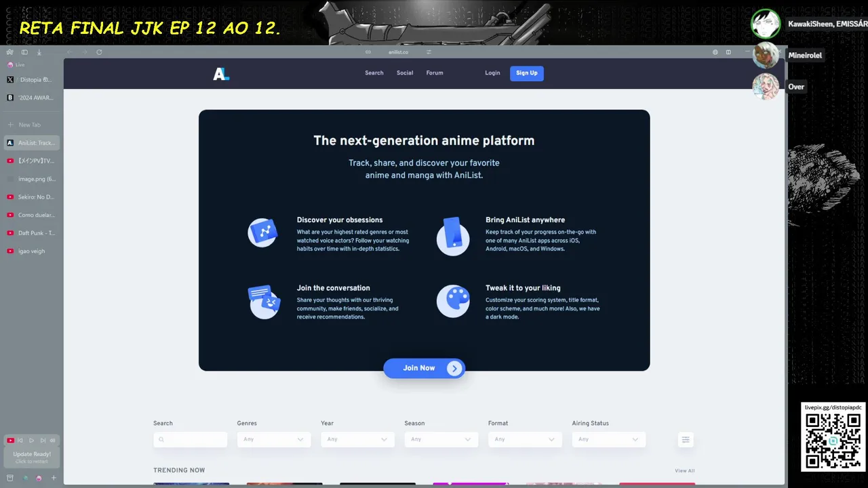868x488 pixels.
Task: Click the 'Tweak it to your liking' palette icon
Action: coord(453,301)
